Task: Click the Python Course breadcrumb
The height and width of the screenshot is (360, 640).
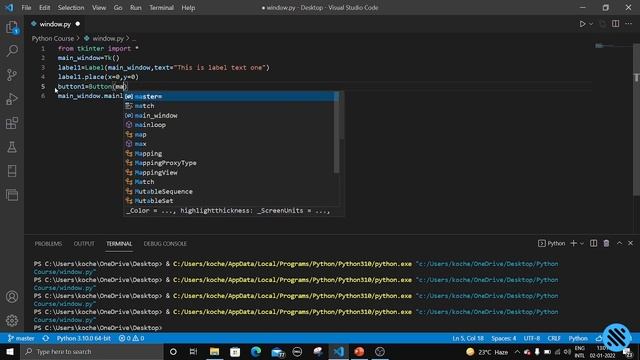Action: 53,38
